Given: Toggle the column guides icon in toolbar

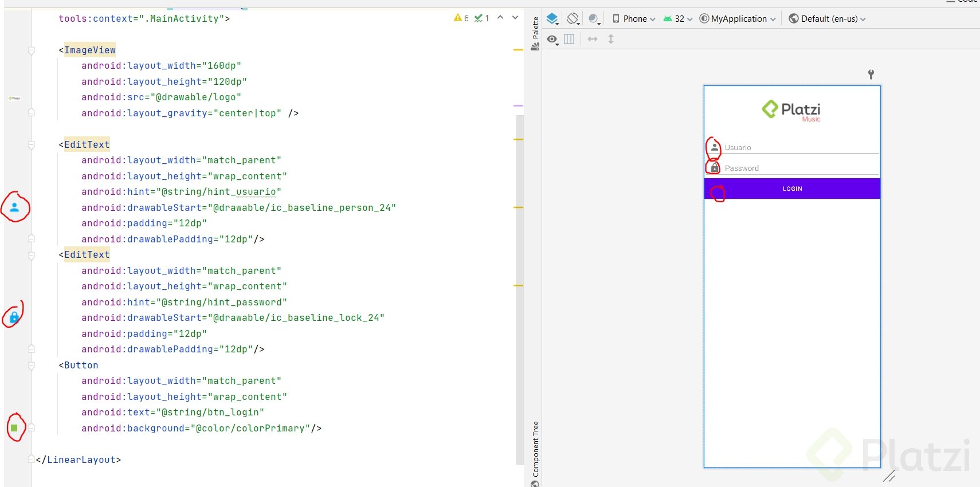Looking at the screenshot, I should point(569,39).
